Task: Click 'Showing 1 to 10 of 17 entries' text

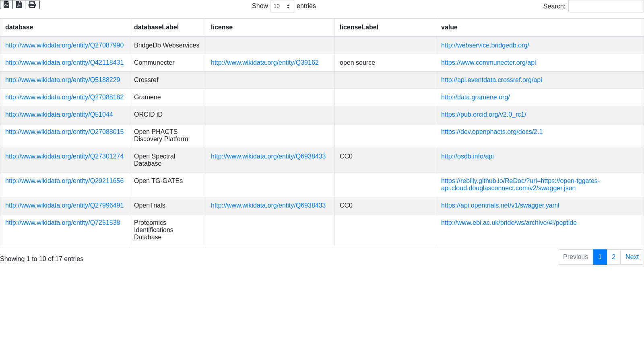Action: (41, 259)
